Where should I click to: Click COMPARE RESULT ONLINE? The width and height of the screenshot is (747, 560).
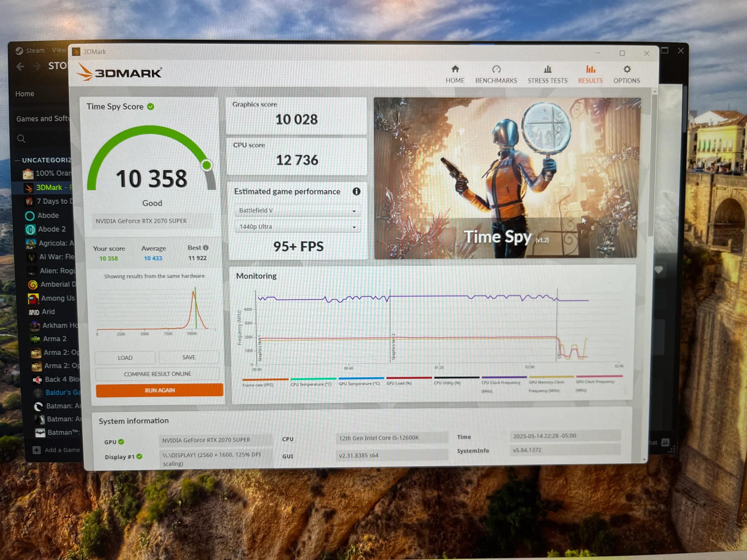coord(157,374)
